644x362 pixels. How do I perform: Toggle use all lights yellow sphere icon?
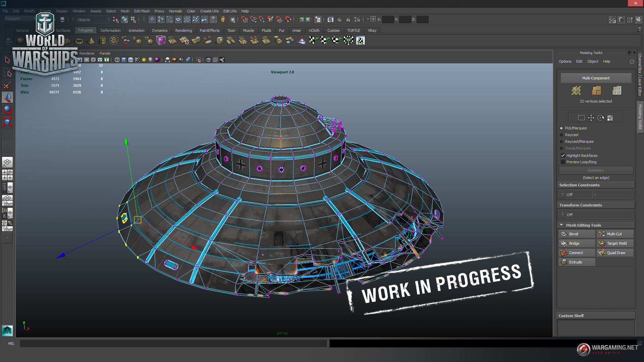(144, 60)
